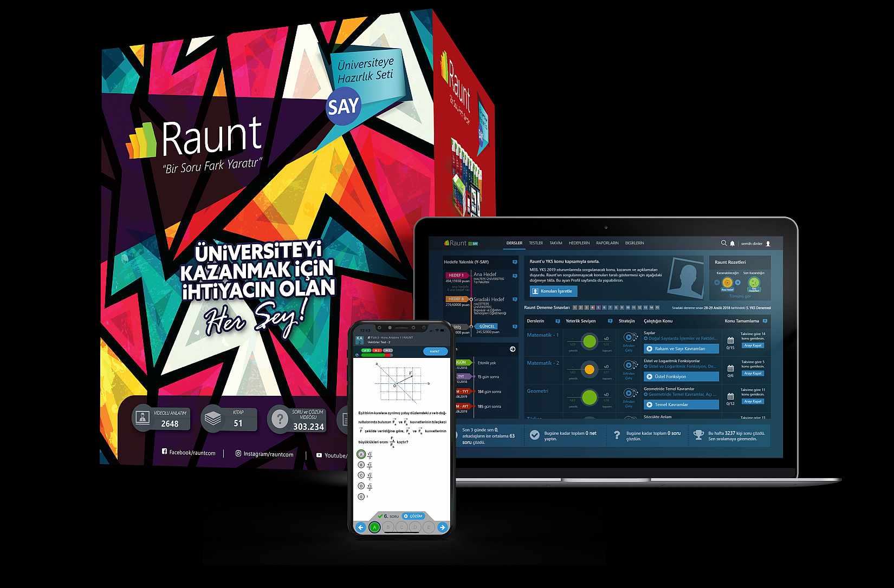The width and height of the screenshot is (894, 588).
Task: Select answer option D on the phone question
Action: click(x=361, y=486)
